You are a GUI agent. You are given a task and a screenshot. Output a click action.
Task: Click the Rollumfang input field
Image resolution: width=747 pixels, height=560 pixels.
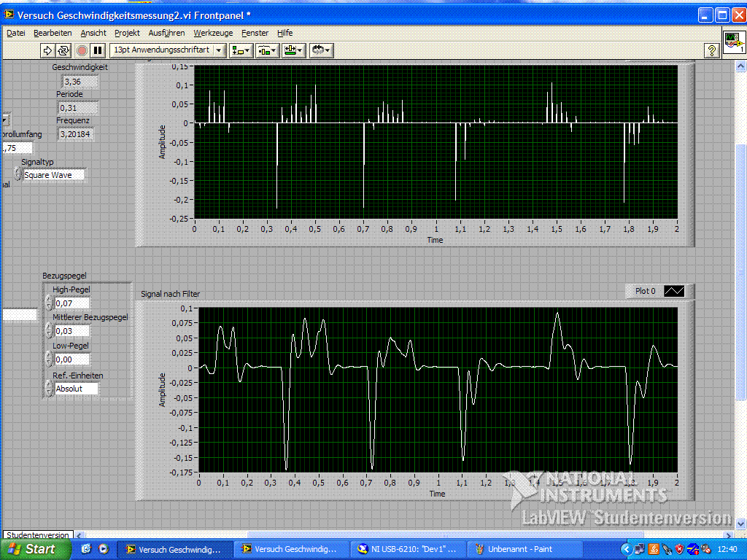tap(18, 148)
